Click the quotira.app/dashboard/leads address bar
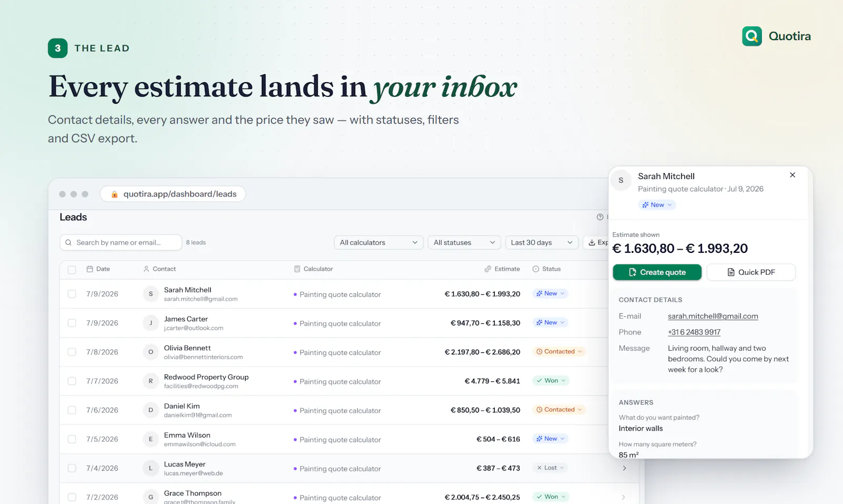843x504 pixels. [173, 194]
